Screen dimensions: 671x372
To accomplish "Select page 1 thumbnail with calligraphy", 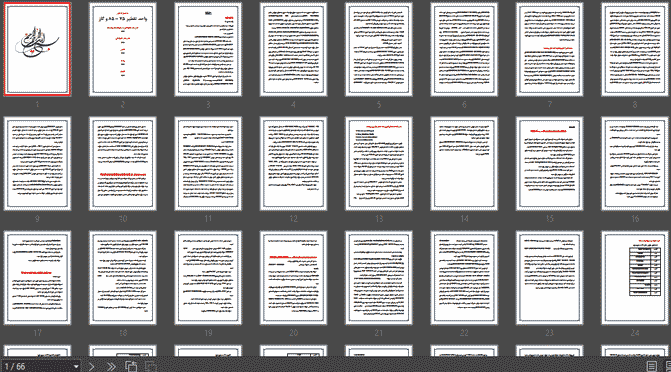I will [37, 49].
